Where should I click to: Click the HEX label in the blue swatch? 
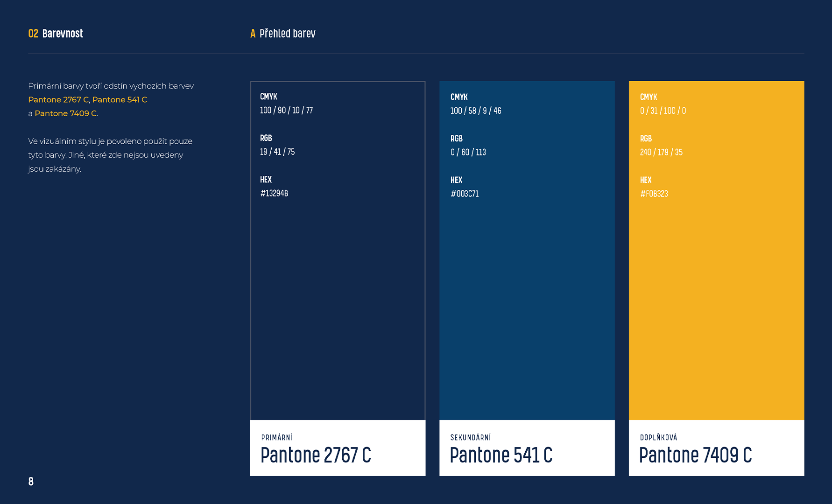(456, 180)
